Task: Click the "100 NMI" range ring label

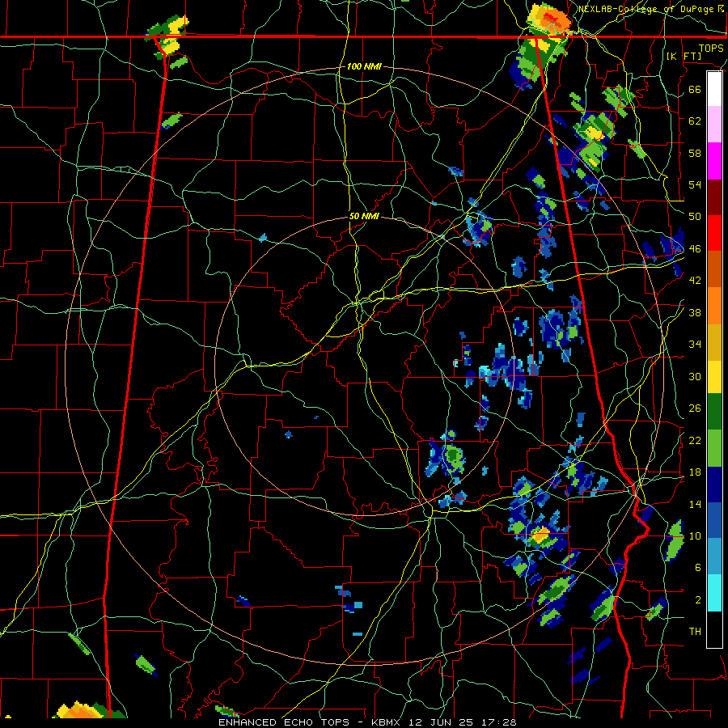Action: 364,67
